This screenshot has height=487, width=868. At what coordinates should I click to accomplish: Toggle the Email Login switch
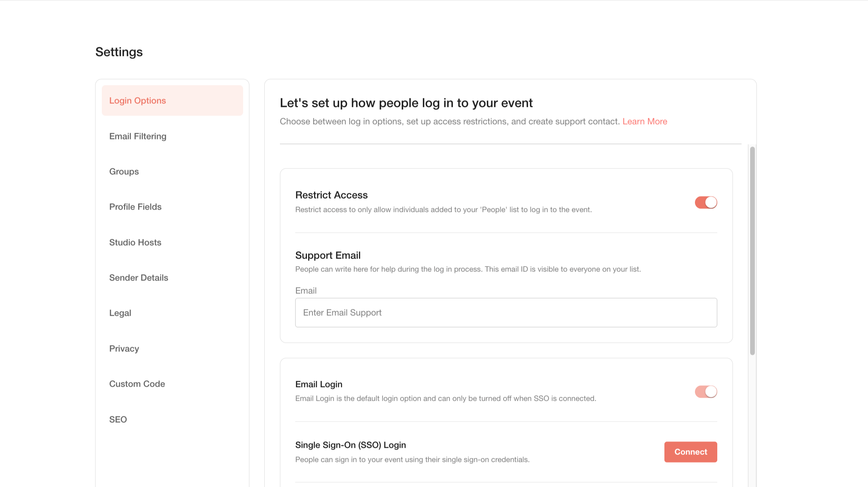point(706,391)
